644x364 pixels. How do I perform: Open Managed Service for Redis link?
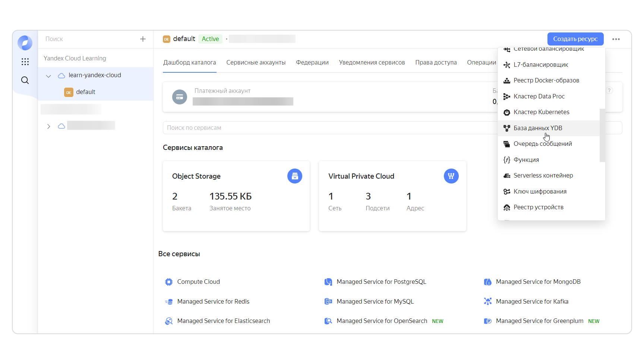pyautogui.click(x=213, y=302)
